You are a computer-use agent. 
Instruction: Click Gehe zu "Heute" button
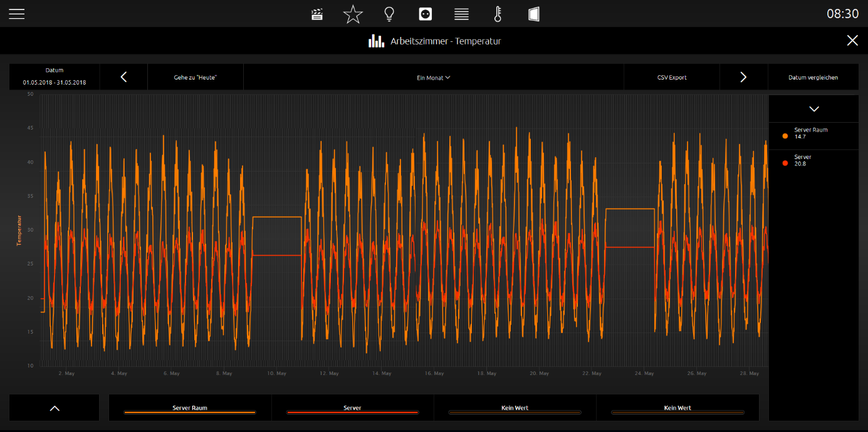click(x=196, y=78)
